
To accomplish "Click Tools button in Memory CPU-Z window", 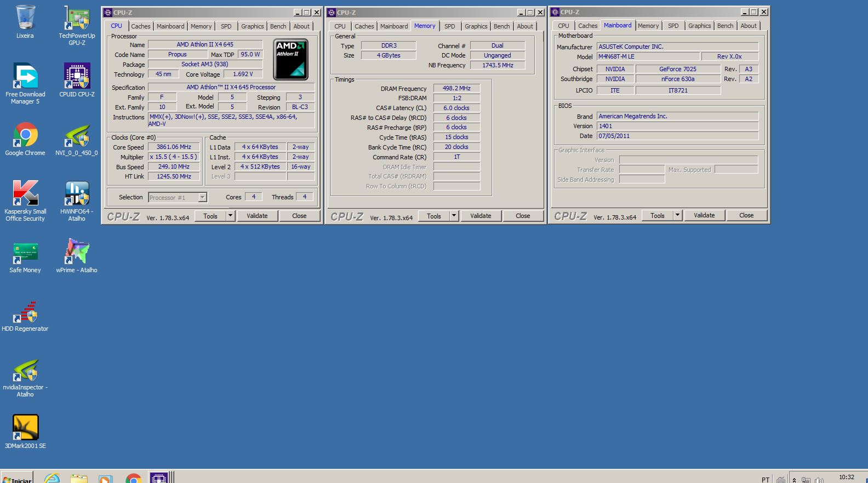I will (434, 216).
